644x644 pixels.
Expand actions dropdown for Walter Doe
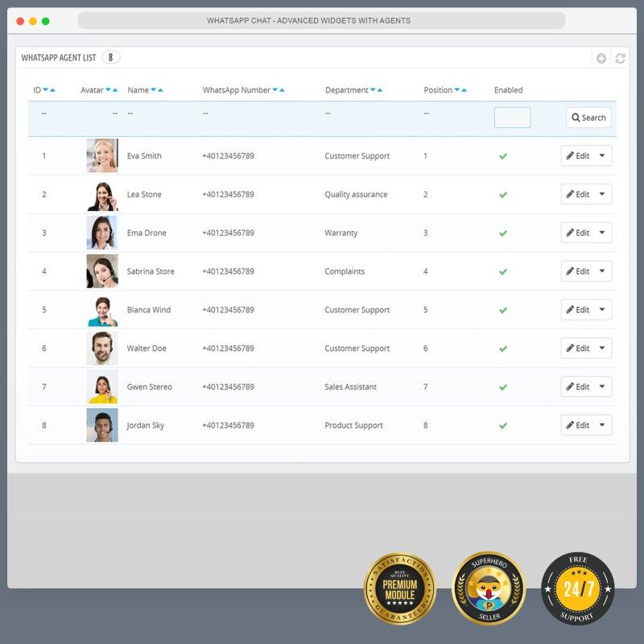click(x=602, y=349)
